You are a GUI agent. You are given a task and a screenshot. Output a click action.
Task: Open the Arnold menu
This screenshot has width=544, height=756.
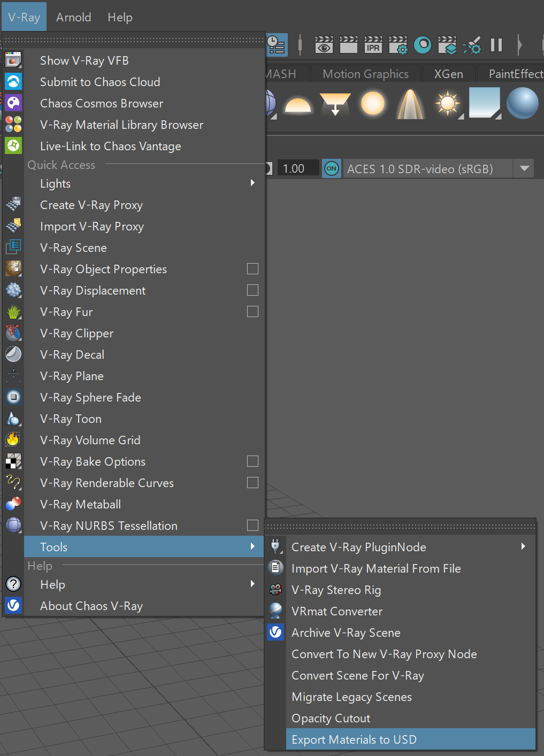click(x=73, y=17)
